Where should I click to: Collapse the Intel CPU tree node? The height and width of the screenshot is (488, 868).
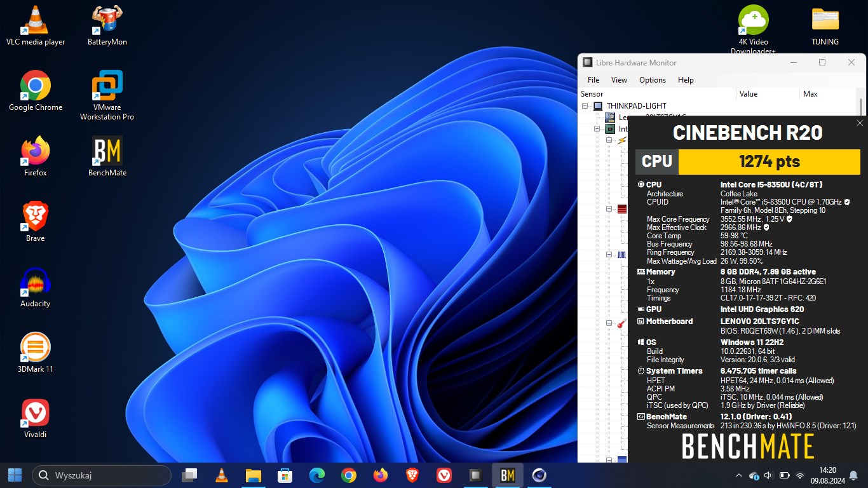597,129
